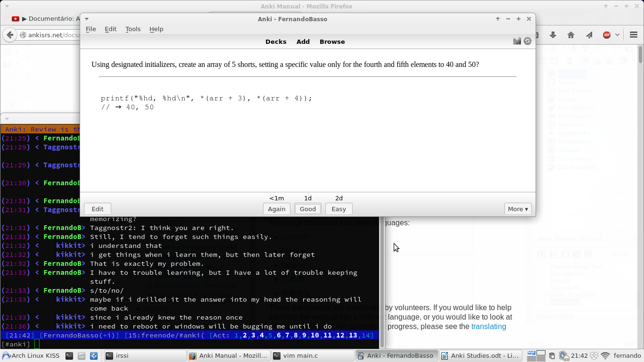Viewport: 644px width, 362px height.
Task: Click Firefox site identity globe icon
Action: point(23,35)
